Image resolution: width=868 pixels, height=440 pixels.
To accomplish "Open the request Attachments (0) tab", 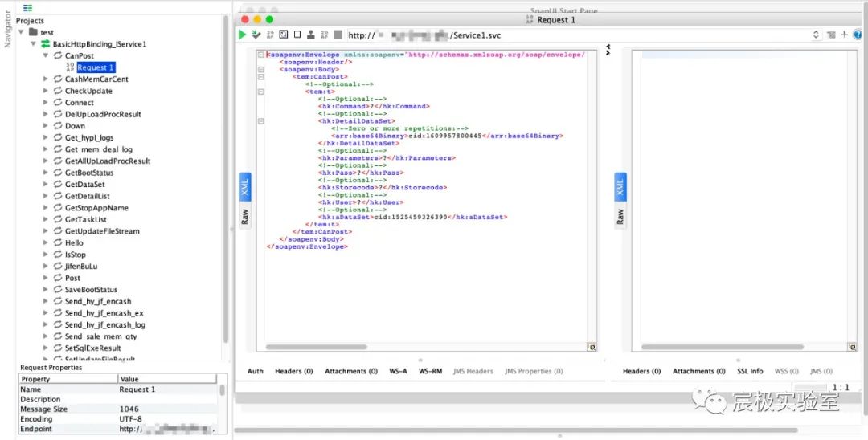I will pos(351,371).
